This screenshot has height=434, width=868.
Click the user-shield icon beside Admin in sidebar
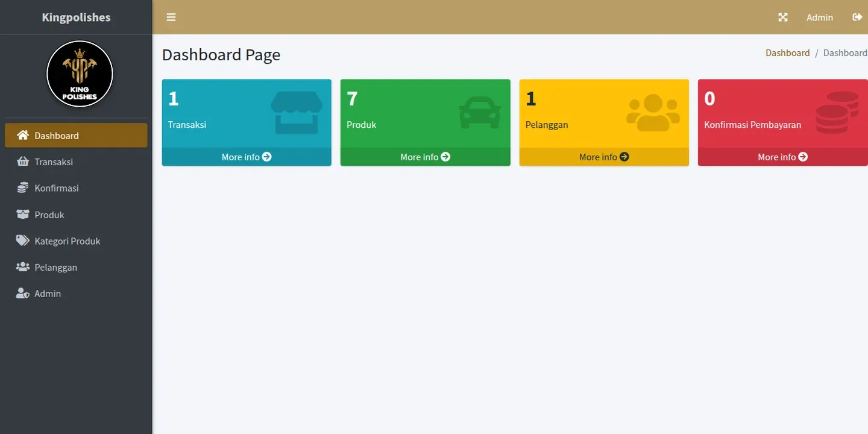23,293
